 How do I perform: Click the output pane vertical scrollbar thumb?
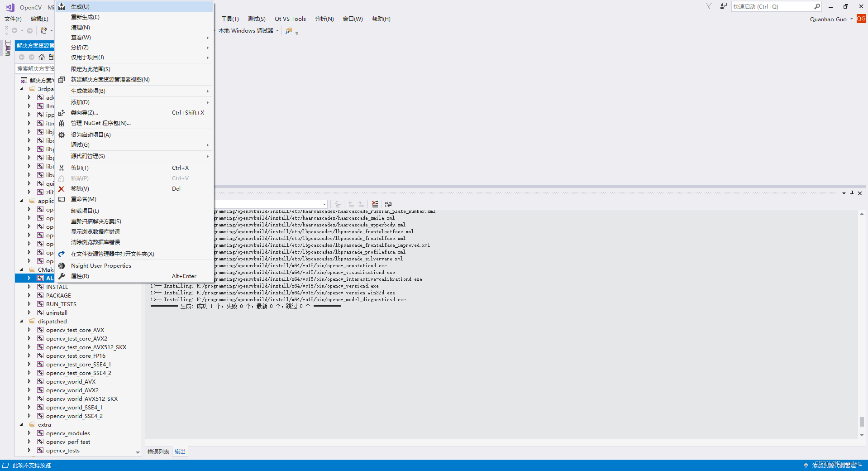coord(862,422)
